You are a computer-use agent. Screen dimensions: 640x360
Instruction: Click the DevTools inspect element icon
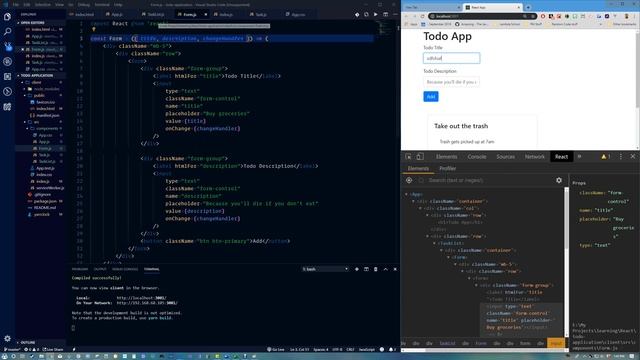coord(408,157)
